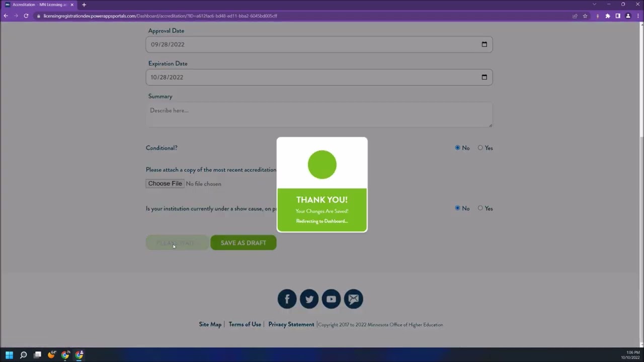Click Save As Draft button
The width and height of the screenshot is (644, 362).
tap(244, 243)
